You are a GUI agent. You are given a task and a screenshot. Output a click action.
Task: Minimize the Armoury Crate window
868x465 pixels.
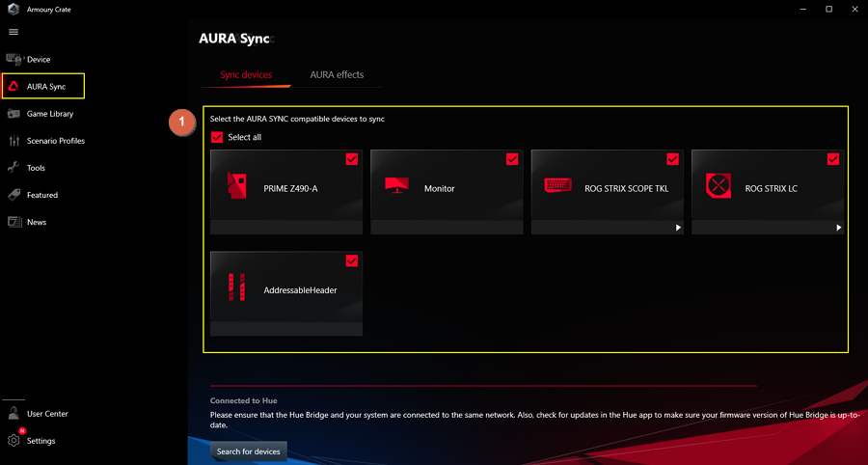[x=803, y=10]
